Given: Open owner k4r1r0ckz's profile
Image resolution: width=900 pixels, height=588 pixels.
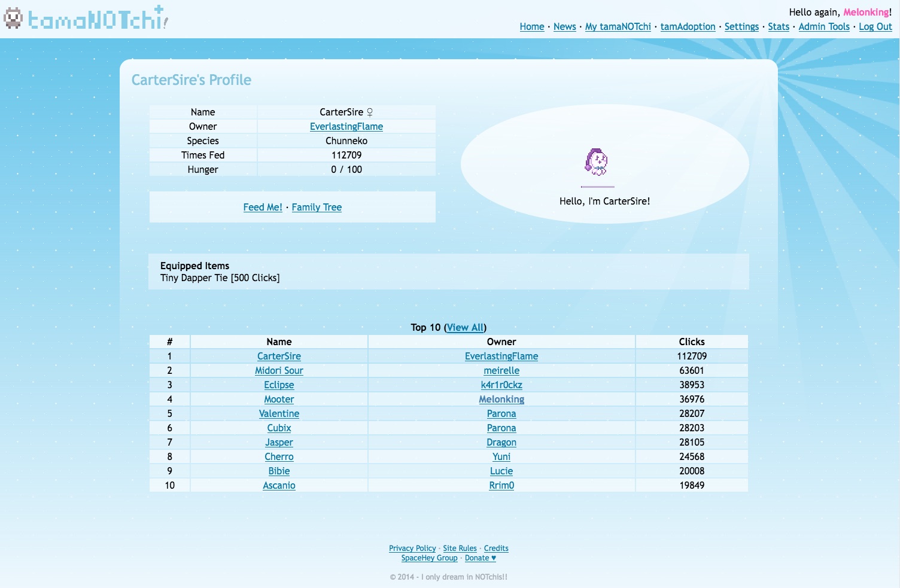Looking at the screenshot, I should [x=501, y=385].
